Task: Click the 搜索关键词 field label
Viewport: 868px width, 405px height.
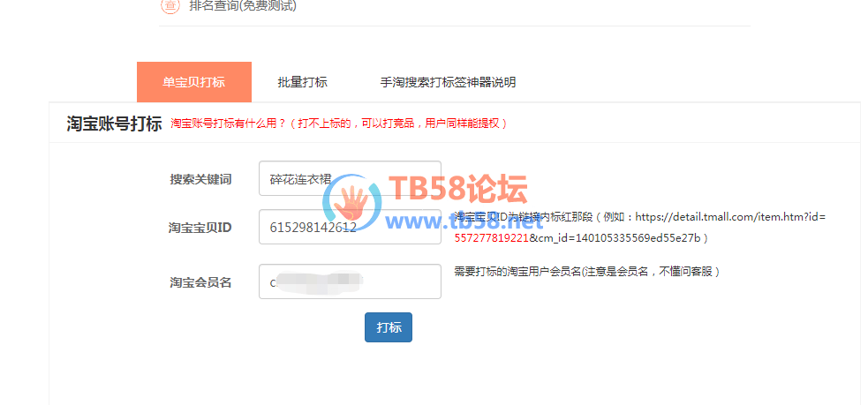Action: coord(200,179)
